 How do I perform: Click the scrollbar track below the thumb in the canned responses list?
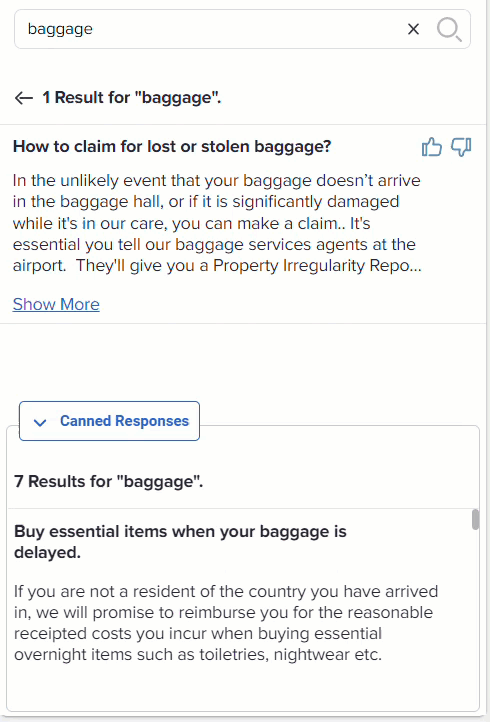(x=475, y=617)
